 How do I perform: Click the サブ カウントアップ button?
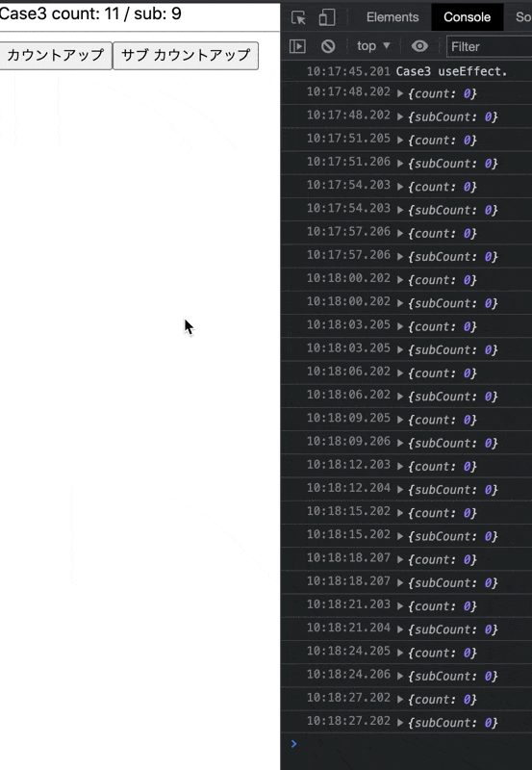click(186, 55)
